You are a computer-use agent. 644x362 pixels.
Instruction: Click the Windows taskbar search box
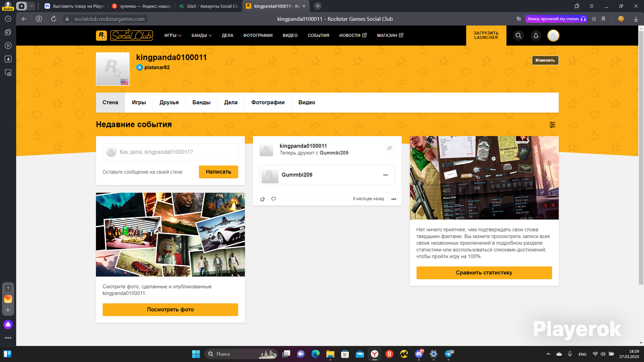(x=241, y=354)
